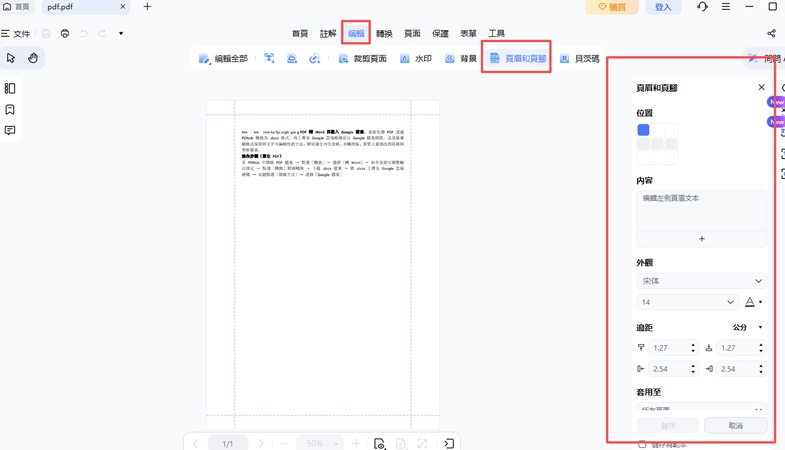The width and height of the screenshot is (785, 450).
Task: Switch to the 轉換 ribbon tab
Action: (384, 34)
